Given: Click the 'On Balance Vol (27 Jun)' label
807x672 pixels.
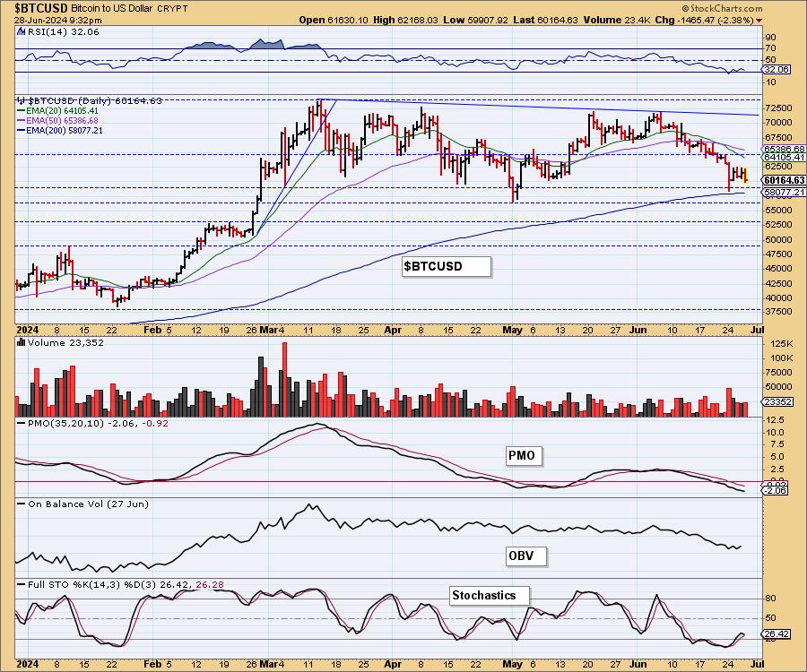Looking at the screenshot, I should click(x=82, y=504).
